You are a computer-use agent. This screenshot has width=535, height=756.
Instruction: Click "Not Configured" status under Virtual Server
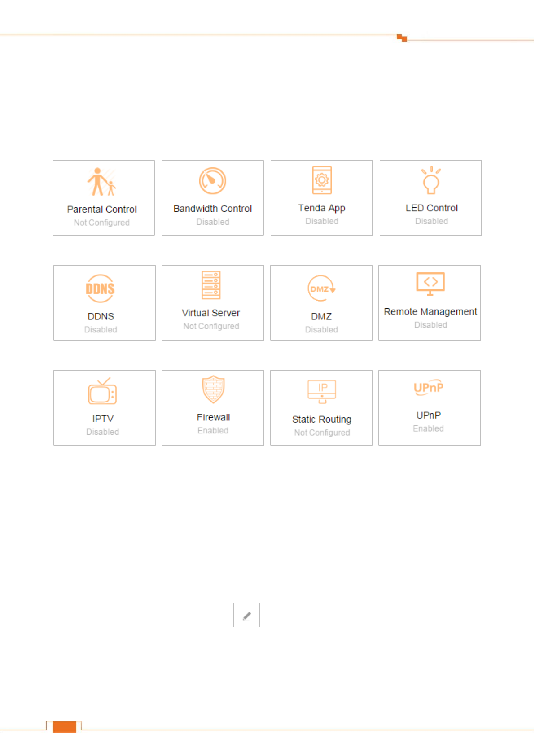pos(211,326)
